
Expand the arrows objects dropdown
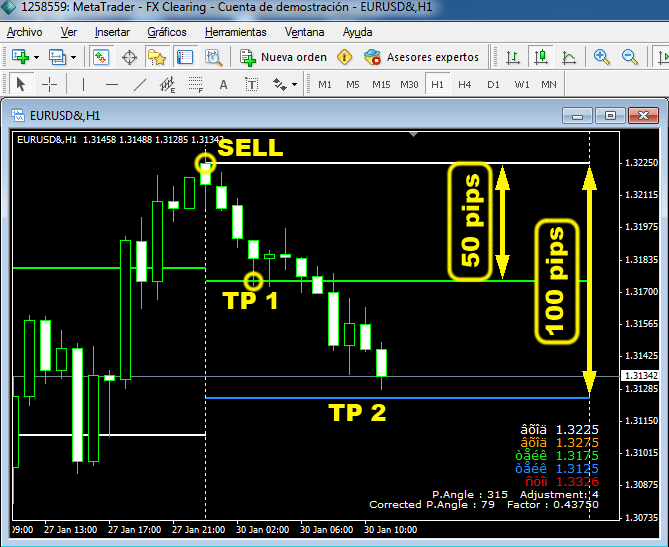(295, 84)
